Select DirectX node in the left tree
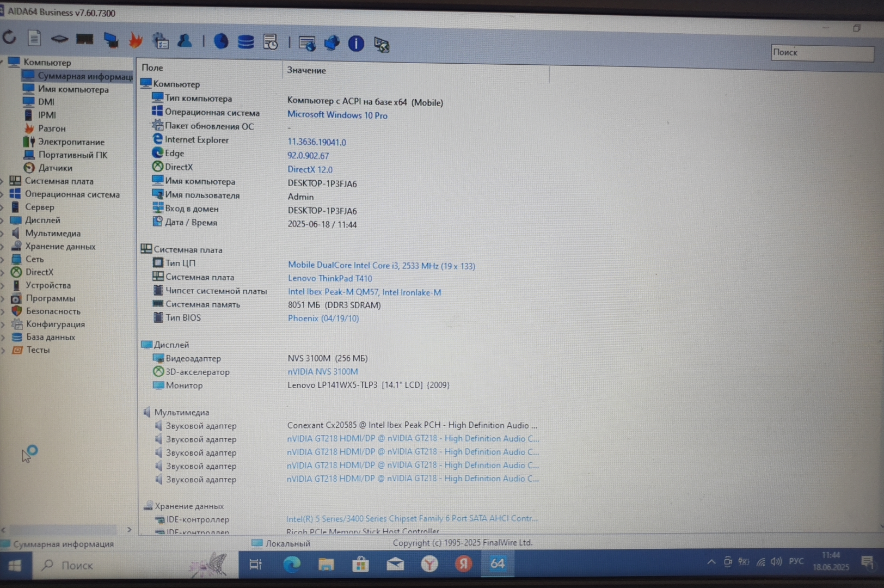The width and height of the screenshot is (884, 588). pyautogui.click(x=39, y=272)
